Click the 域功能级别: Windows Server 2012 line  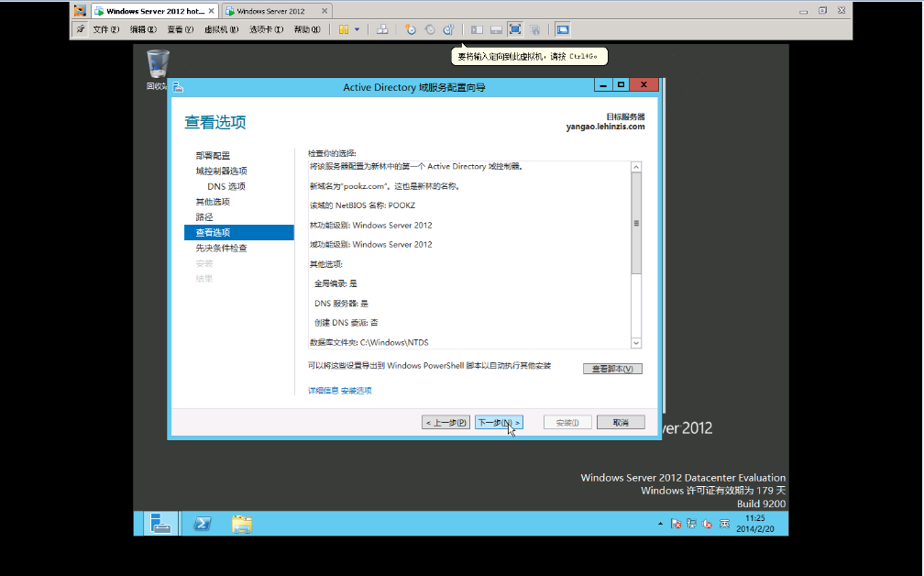pos(370,244)
